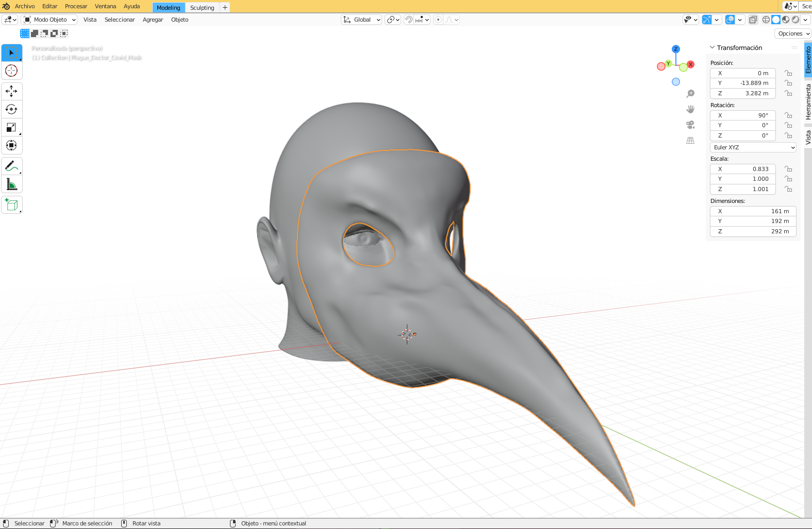Select the Cursor tool in toolbar
Viewport: 812px width, 529px height.
point(11,71)
